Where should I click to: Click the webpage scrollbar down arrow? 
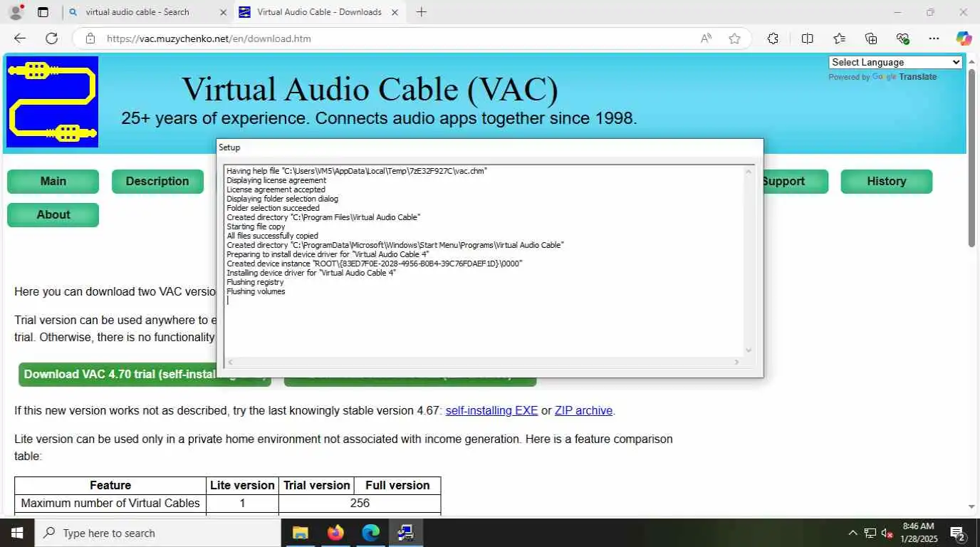coord(971,507)
